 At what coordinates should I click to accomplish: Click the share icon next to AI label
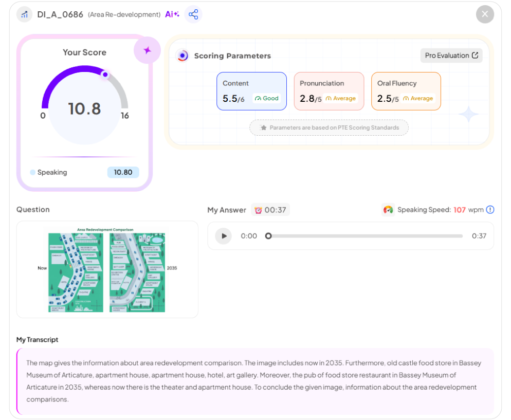[x=193, y=14]
